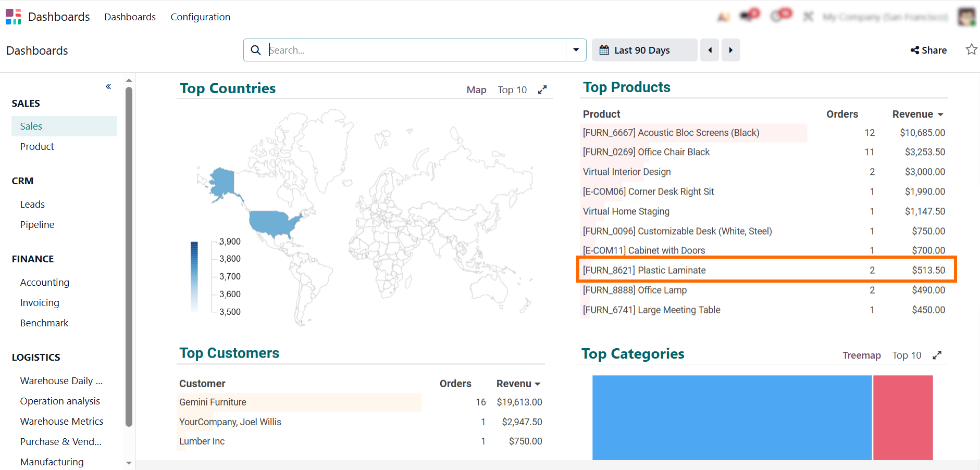This screenshot has height=470, width=980.
Task: Expand Top Countries chart to full screen
Action: pyautogui.click(x=542, y=90)
